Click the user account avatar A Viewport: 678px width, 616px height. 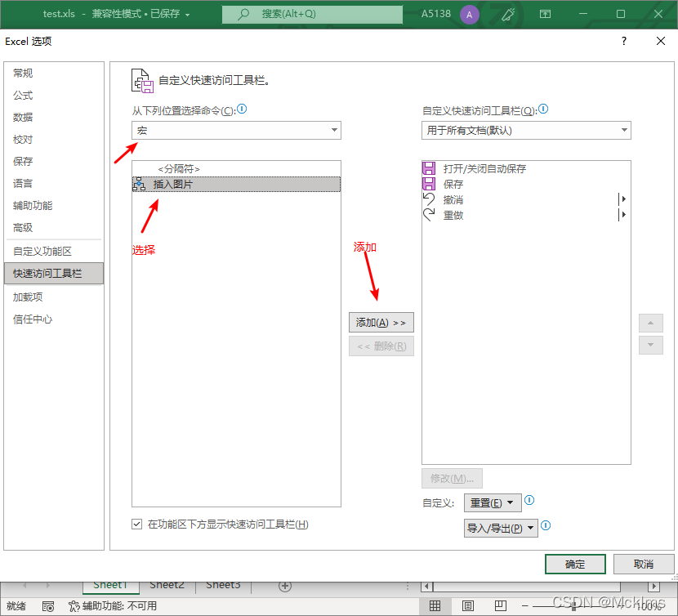(x=469, y=14)
